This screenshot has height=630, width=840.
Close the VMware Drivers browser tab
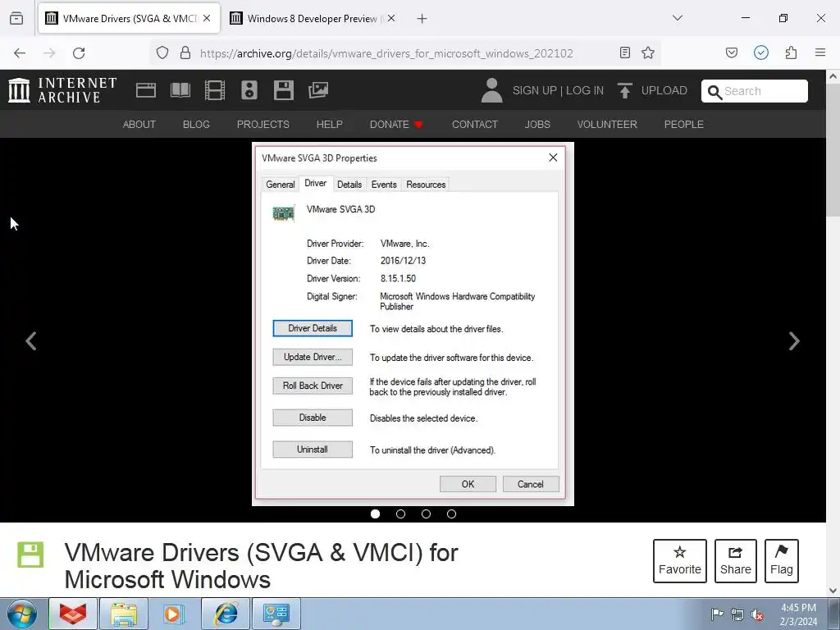207,18
